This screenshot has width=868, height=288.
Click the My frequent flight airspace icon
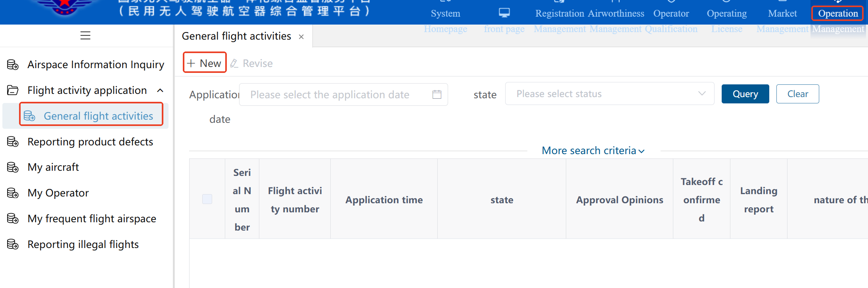[x=13, y=219]
